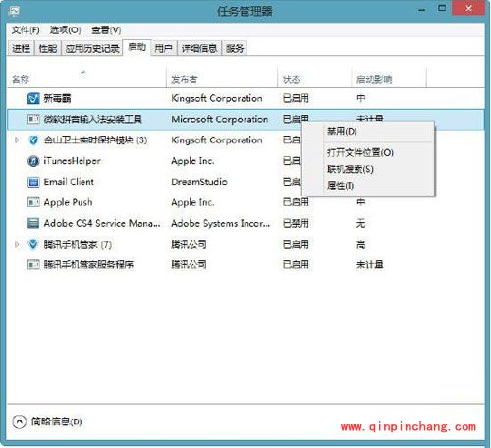The image size is (491, 448).
Task: Click Apple Inc. publisher of iTunesHelper
Action: pos(192,161)
